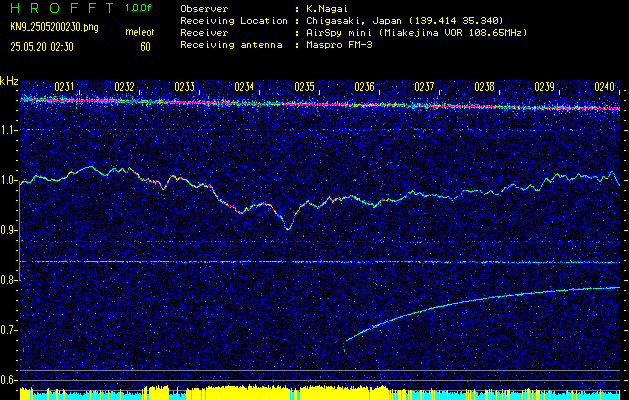629x400 pixels.
Task: Select the file name KN9_2505200230.png
Action: [x=54, y=27]
